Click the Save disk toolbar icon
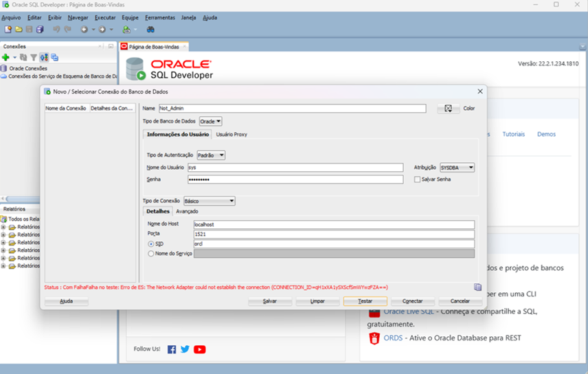The height and width of the screenshot is (374, 588). coord(30,30)
